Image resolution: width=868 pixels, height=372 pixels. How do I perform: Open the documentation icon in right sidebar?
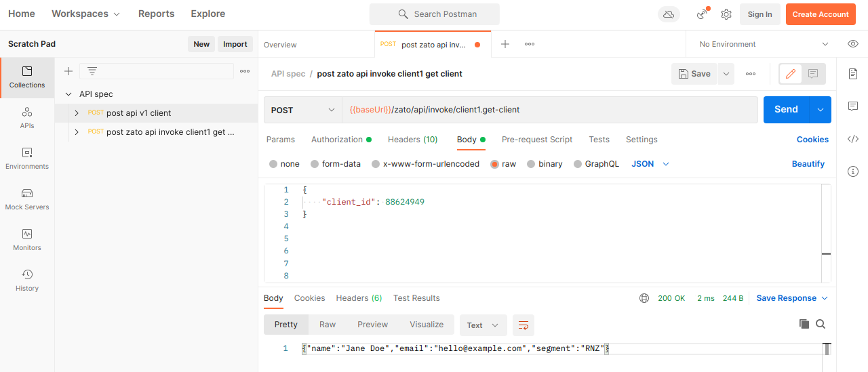853,73
